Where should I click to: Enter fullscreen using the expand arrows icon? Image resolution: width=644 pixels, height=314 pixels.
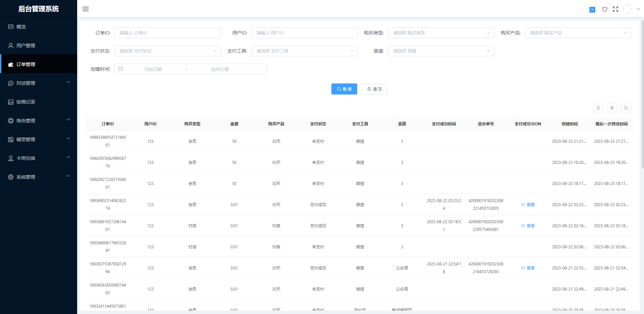pyautogui.click(x=615, y=9)
